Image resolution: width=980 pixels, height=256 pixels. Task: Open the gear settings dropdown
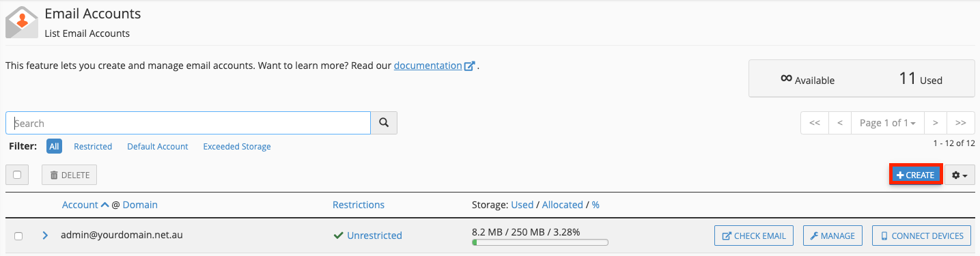pyautogui.click(x=960, y=175)
